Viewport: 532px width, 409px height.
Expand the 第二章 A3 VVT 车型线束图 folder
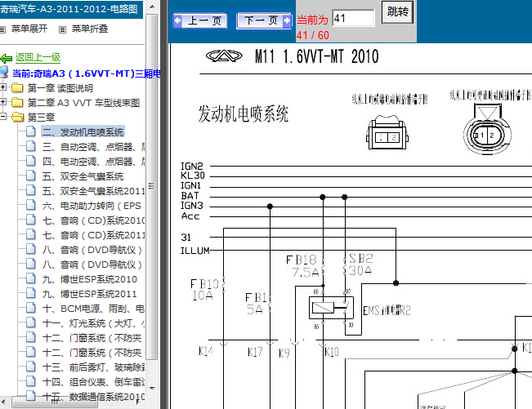pos(2,102)
